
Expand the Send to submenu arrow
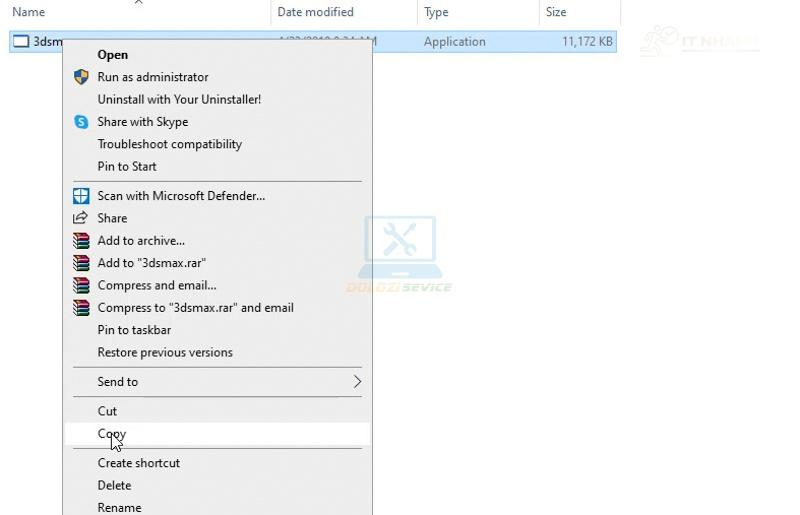point(358,382)
